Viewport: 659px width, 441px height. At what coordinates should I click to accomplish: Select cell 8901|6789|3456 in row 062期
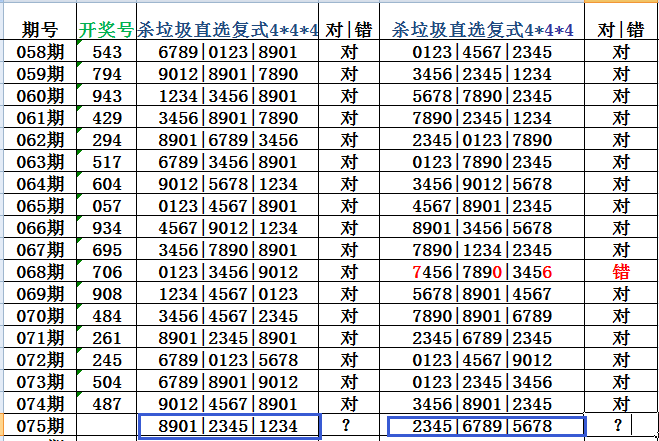pos(227,139)
